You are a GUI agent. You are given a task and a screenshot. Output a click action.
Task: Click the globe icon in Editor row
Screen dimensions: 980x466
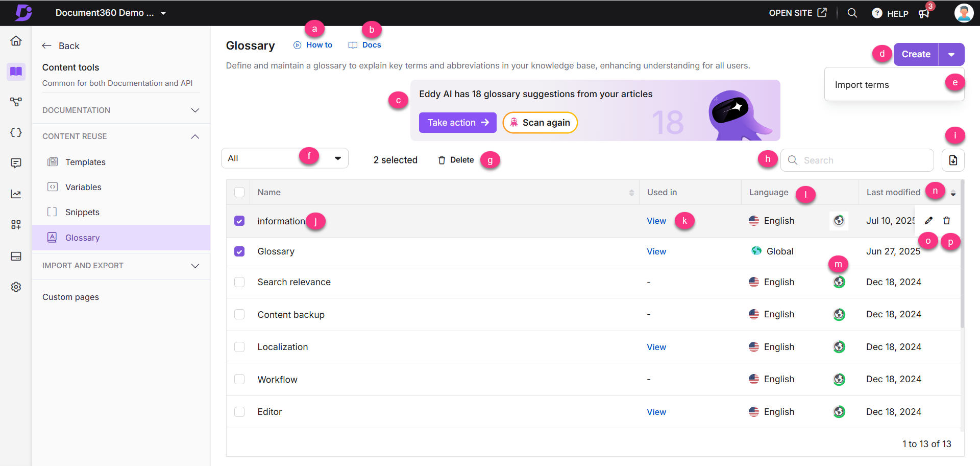(x=839, y=412)
